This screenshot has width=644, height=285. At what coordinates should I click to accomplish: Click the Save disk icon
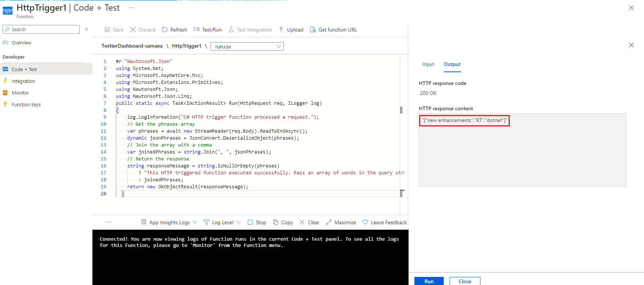[107, 30]
